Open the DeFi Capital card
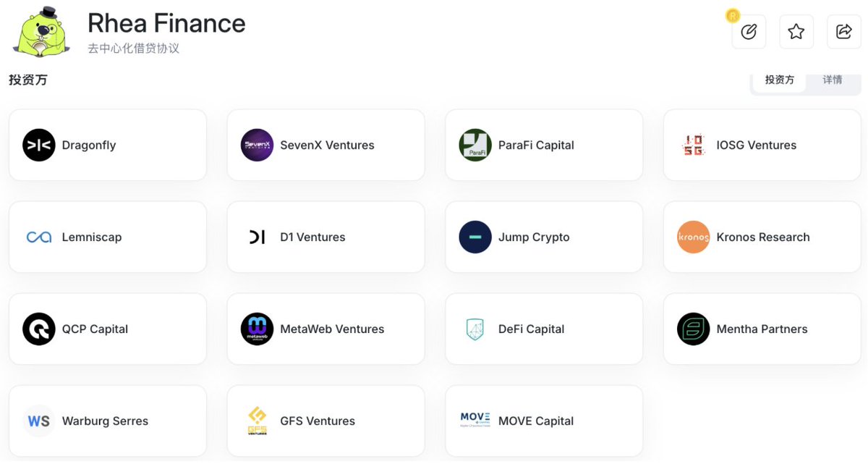 pyautogui.click(x=544, y=329)
